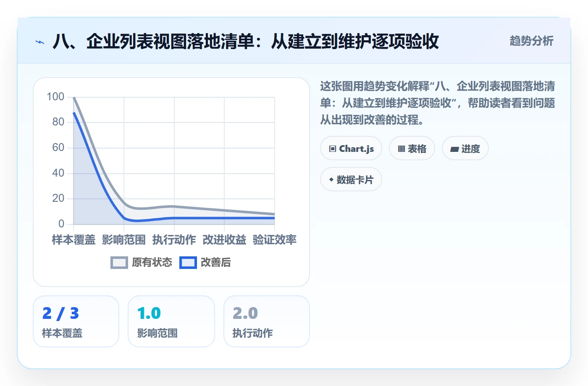The image size is (588, 386).
Task: Click the bar icon in 进度 tag
Action: (454, 149)
